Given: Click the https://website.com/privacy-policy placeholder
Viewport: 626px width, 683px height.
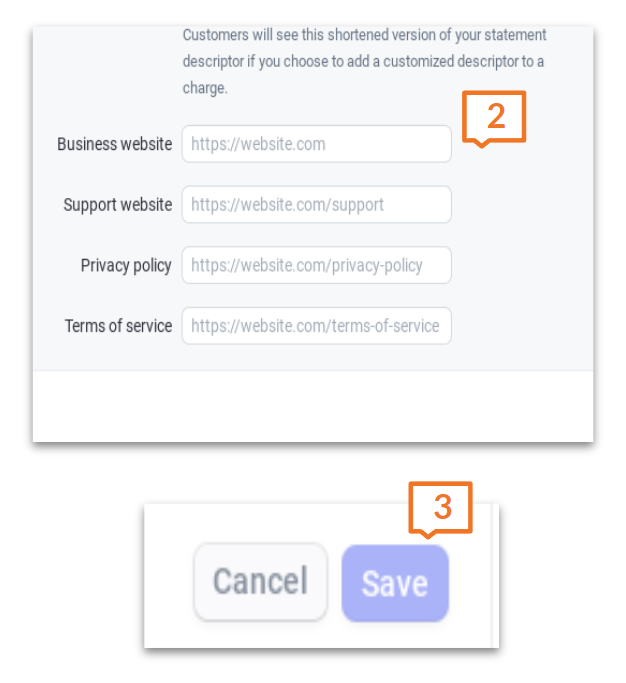Looking at the screenshot, I should tap(306, 266).
